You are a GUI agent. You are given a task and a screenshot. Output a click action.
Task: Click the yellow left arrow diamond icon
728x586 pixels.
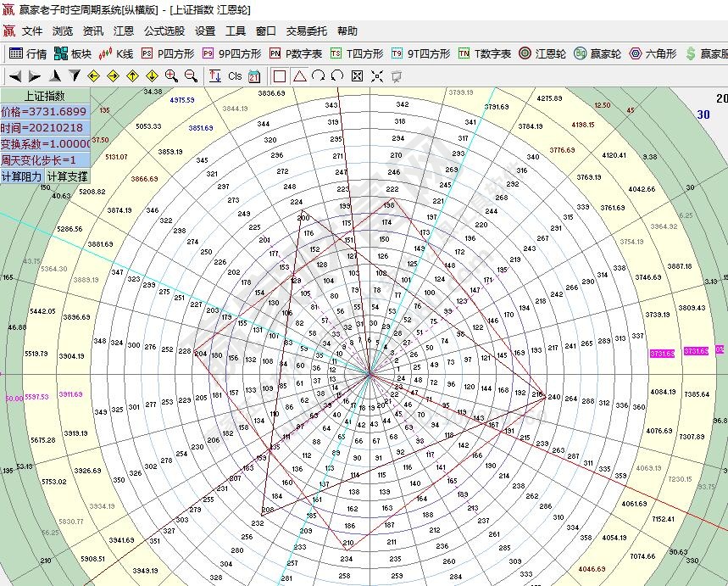[93, 75]
